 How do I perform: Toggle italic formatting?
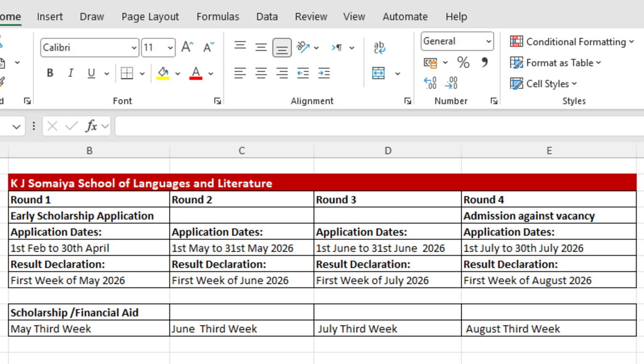point(70,73)
